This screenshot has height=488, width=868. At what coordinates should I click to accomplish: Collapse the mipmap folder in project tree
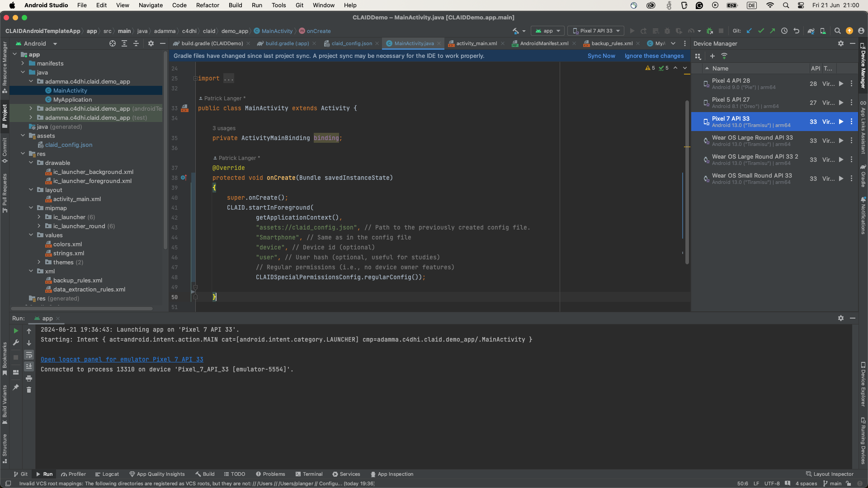click(x=31, y=208)
